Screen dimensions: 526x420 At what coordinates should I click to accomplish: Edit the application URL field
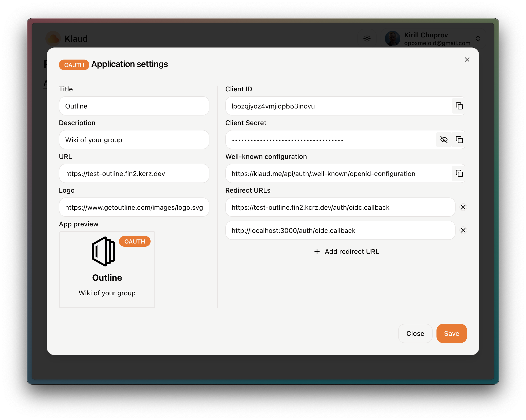point(134,174)
